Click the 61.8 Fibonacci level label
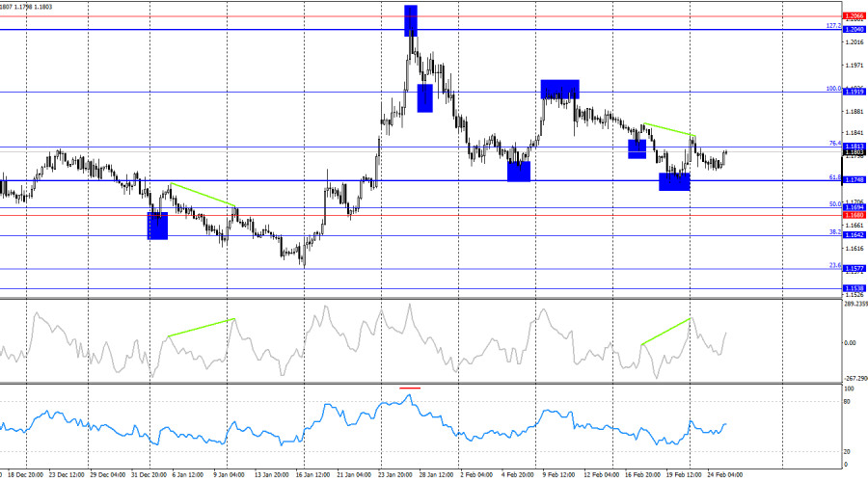 click(835, 177)
